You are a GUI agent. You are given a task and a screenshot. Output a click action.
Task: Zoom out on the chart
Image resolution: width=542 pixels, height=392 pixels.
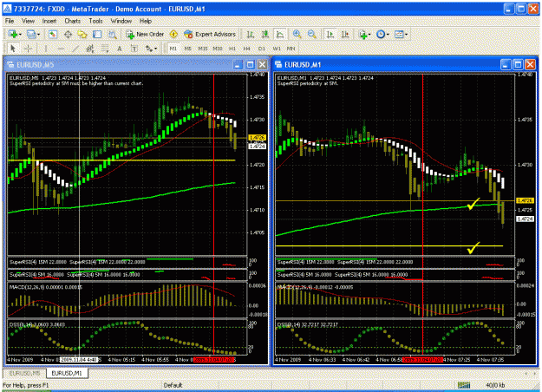[312, 34]
